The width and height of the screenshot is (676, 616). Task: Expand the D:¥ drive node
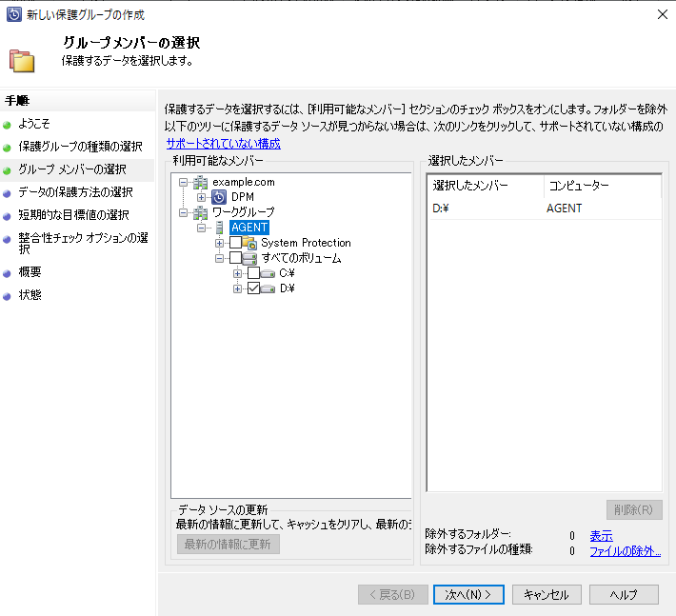237,288
